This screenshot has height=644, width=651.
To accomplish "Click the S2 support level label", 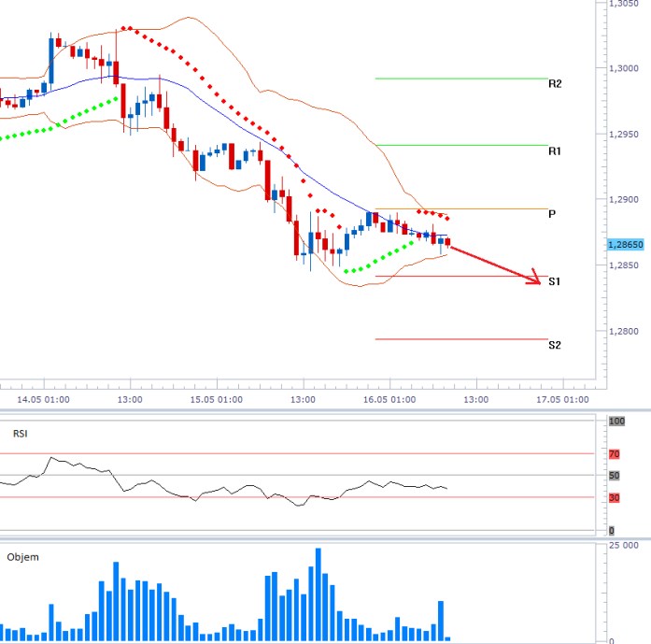I will point(555,345).
